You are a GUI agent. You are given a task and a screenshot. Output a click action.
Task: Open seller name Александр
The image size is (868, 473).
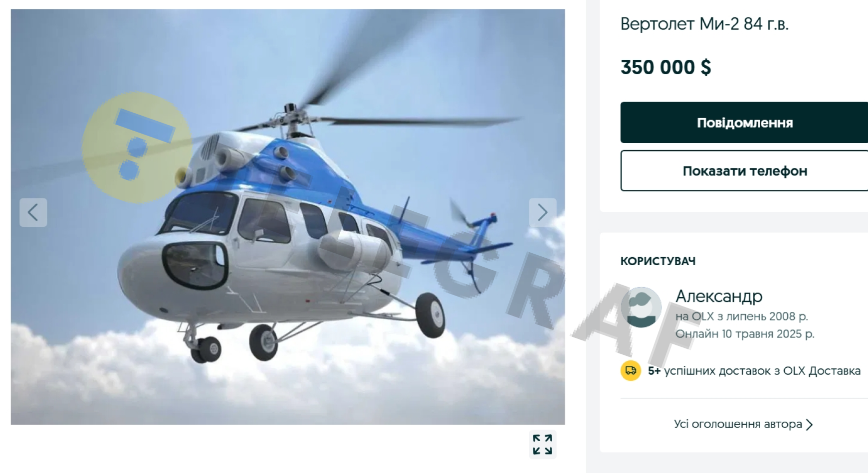pyautogui.click(x=719, y=296)
